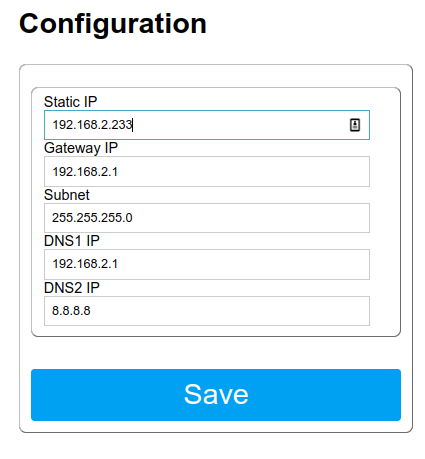Click the 8.8.8.8 DNS value
The image size is (425, 459).
coord(71,311)
